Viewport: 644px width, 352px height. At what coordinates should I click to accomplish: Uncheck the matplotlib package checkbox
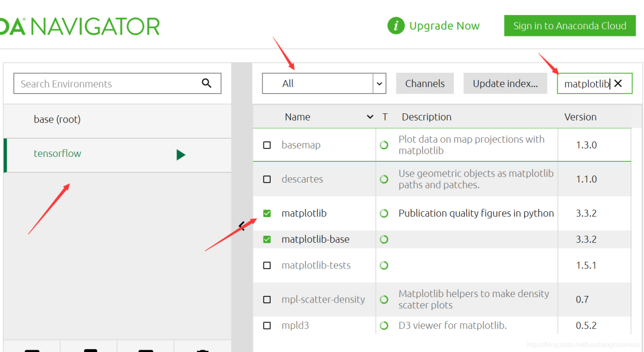(267, 213)
